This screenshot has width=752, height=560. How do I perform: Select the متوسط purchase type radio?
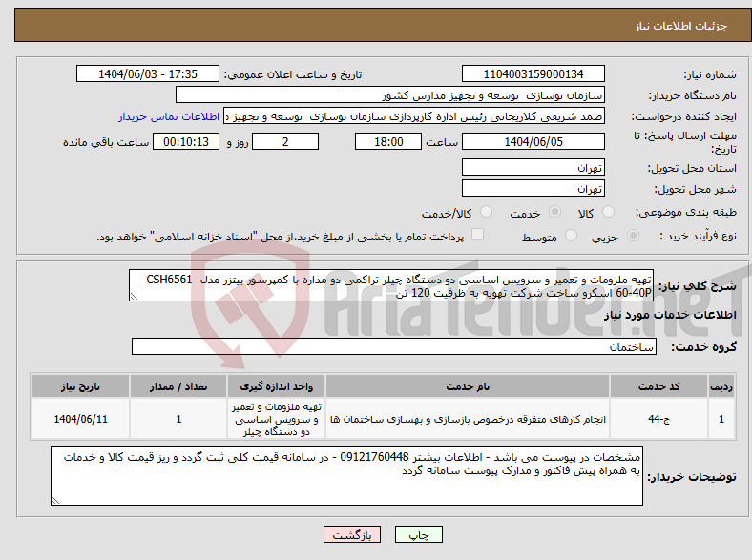(x=571, y=236)
